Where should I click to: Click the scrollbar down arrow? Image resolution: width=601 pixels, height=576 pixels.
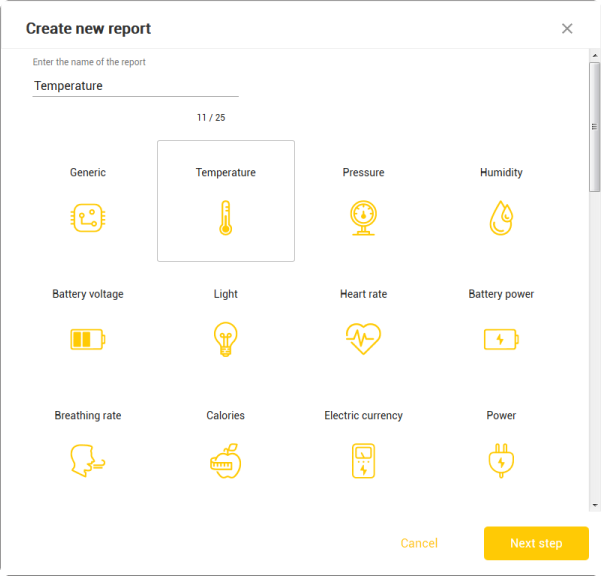click(595, 505)
